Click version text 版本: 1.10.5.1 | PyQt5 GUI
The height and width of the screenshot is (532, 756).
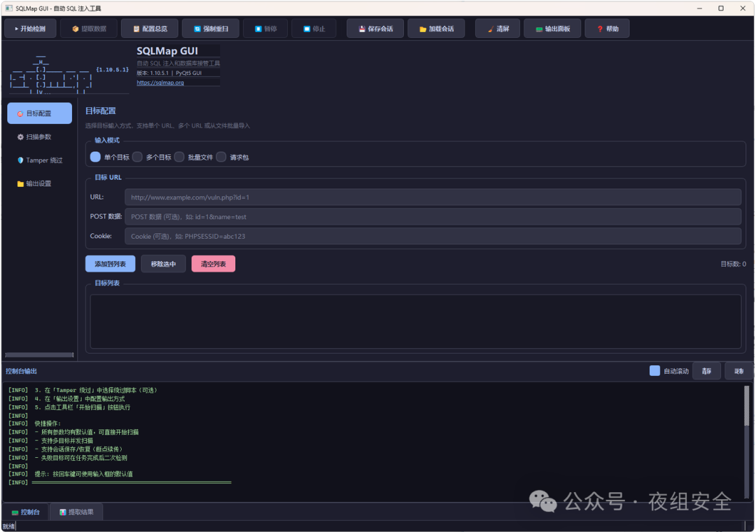click(169, 73)
